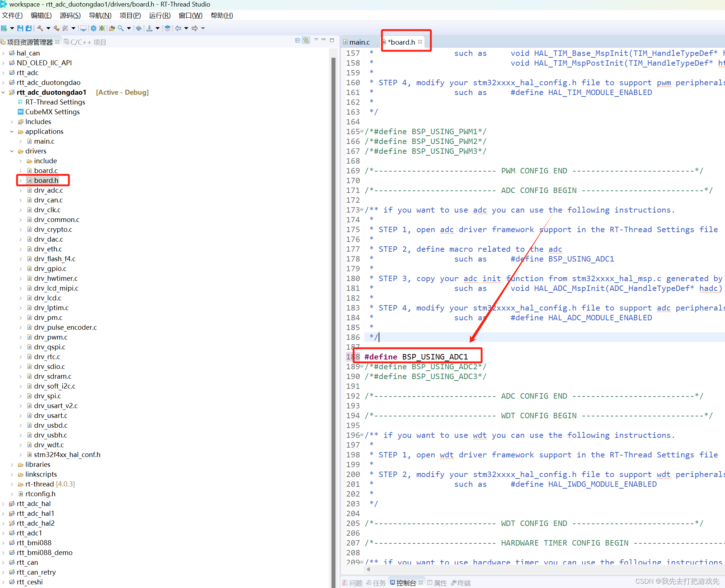Click the Save file icon
The width and height of the screenshot is (725, 588).
coord(20,28)
